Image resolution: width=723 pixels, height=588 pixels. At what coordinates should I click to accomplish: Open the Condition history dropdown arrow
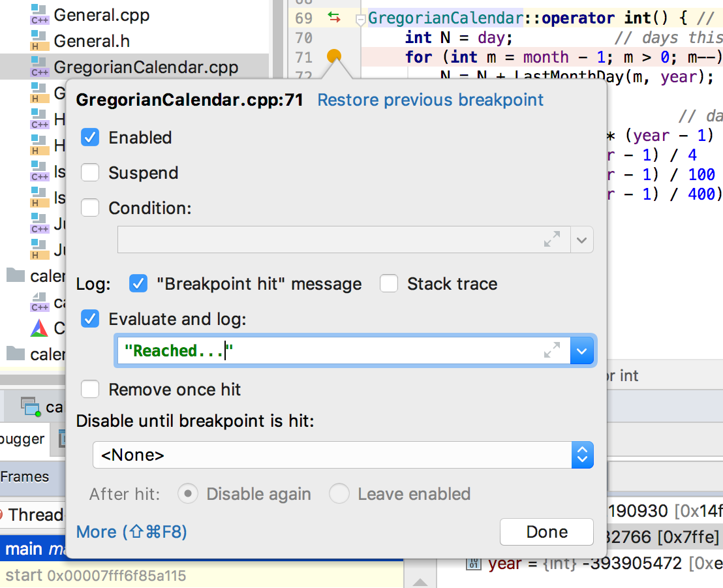582,240
